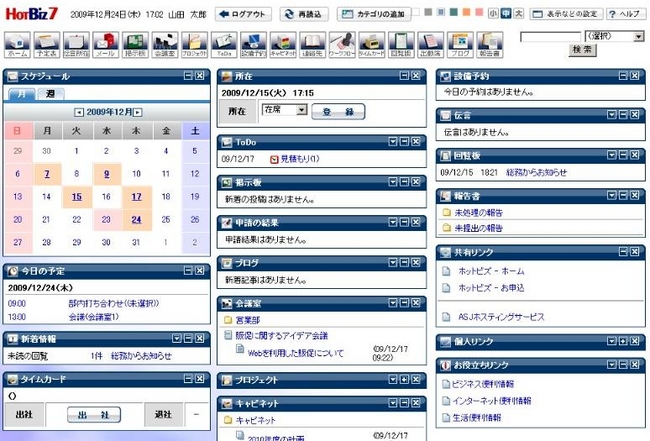Open the キャビネット cabinet toolbar icon
650x441 pixels.
[283, 45]
